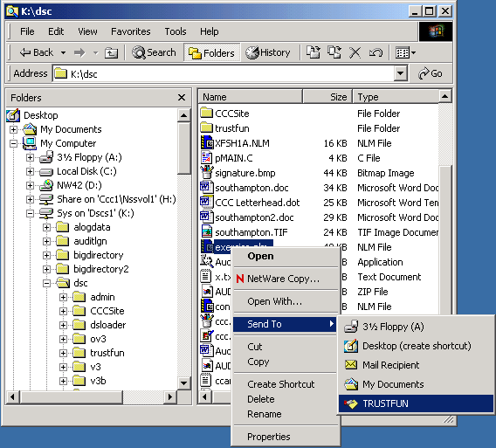Open the File menu
The image size is (496, 448).
point(27,31)
